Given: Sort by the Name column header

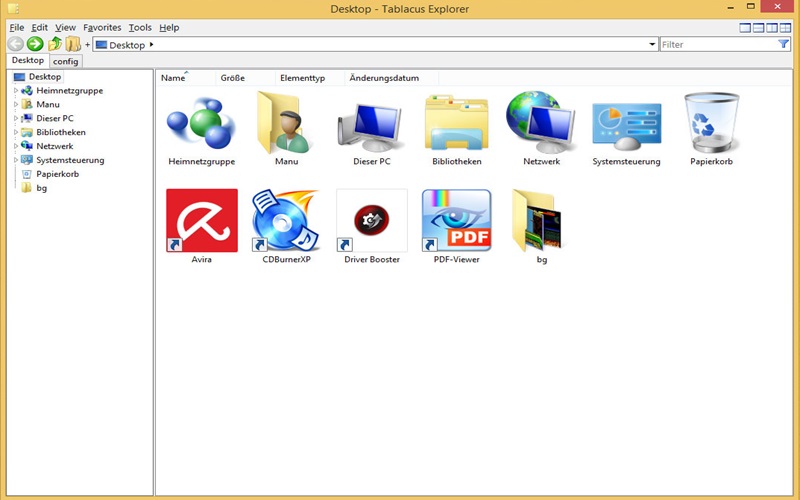Looking at the screenshot, I should 186,78.
